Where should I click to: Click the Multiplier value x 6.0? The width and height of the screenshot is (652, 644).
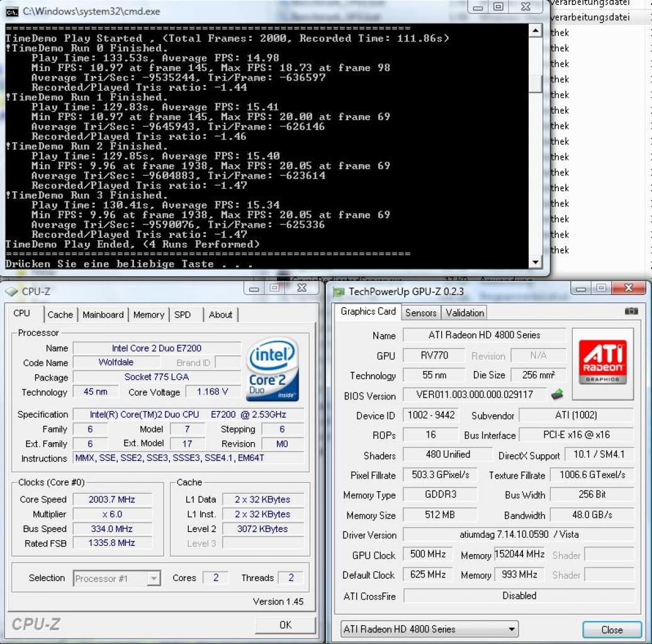pyautogui.click(x=112, y=514)
